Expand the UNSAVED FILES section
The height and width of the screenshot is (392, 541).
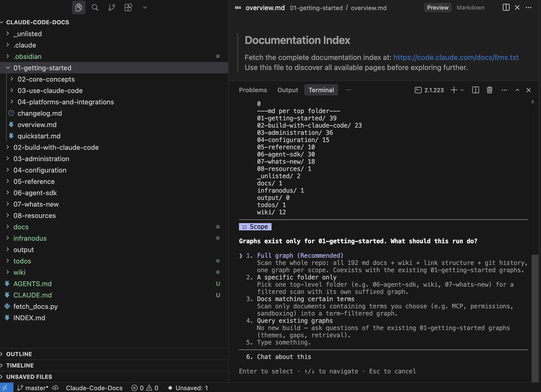[114, 377]
